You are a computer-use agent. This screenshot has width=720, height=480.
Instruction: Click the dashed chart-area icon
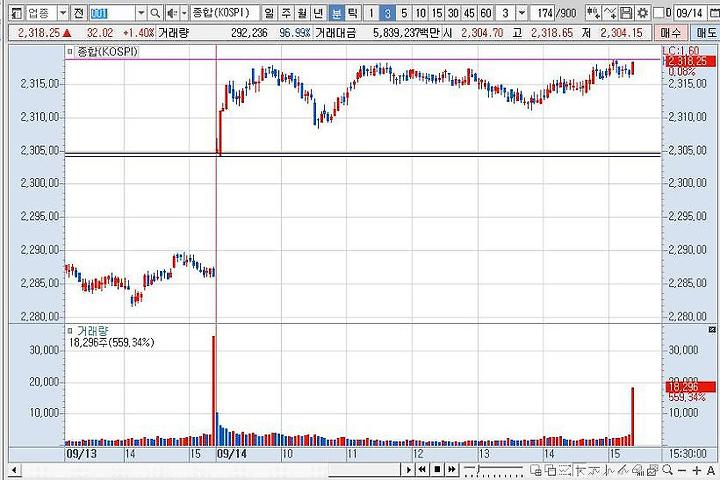[565, 470]
